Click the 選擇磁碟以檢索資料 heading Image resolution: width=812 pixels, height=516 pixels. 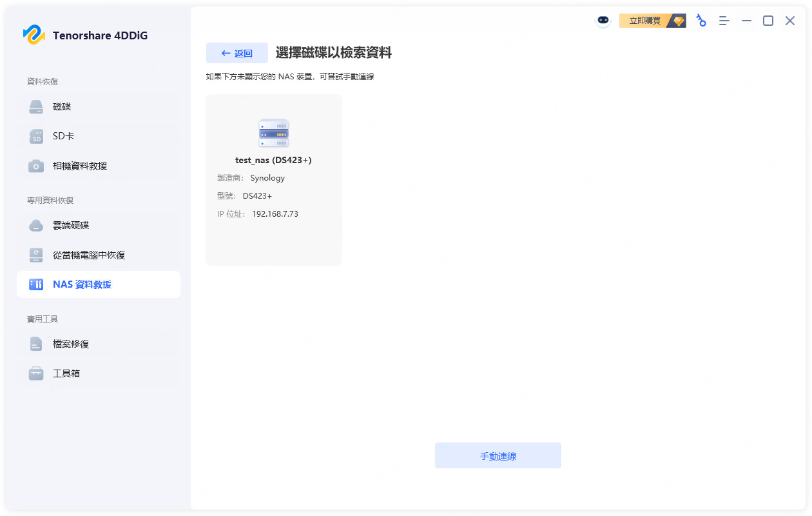pos(334,54)
